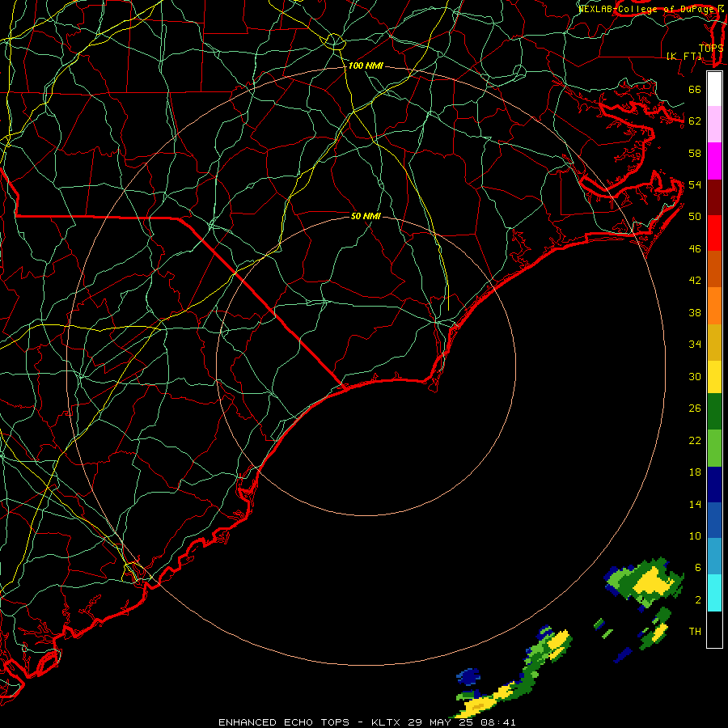
Task: Click the yellow legend swatch near 30
Action: [x=714, y=377]
